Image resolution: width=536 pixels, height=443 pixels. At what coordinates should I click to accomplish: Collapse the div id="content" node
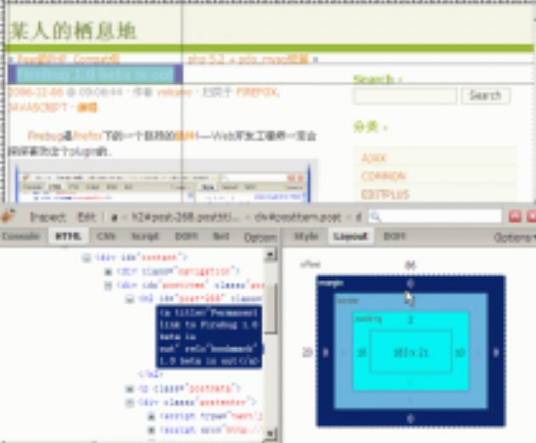click(86, 257)
